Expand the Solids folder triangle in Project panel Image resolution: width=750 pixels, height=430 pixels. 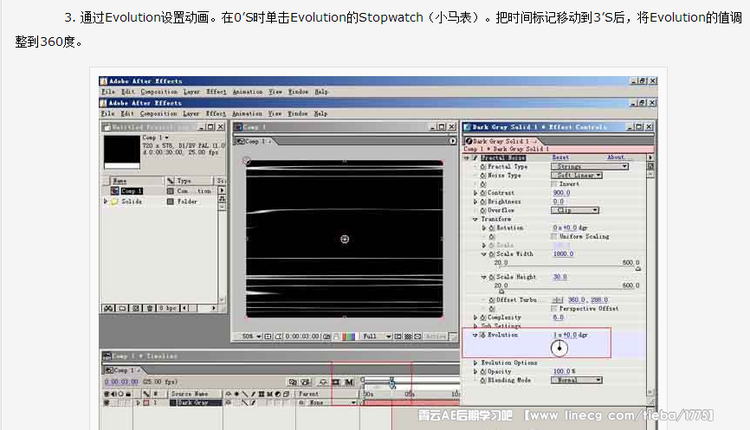pos(106,202)
